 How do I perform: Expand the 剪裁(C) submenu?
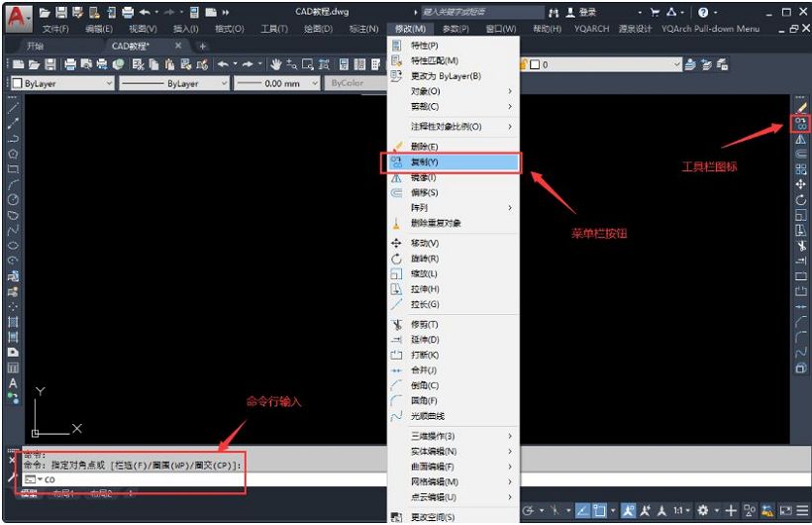pos(454,106)
